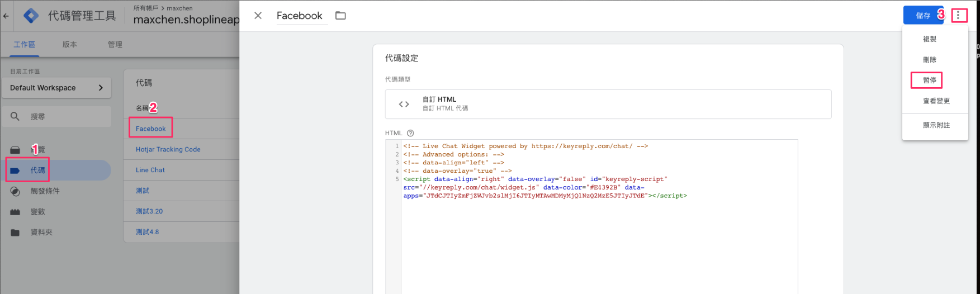Click line number 5 in the code editor
Image resolution: width=980 pixels, height=294 pixels.
397,179
